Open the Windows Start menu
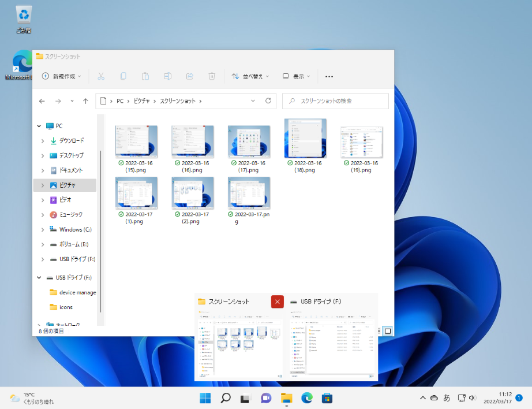532x409 pixels. [x=205, y=398]
